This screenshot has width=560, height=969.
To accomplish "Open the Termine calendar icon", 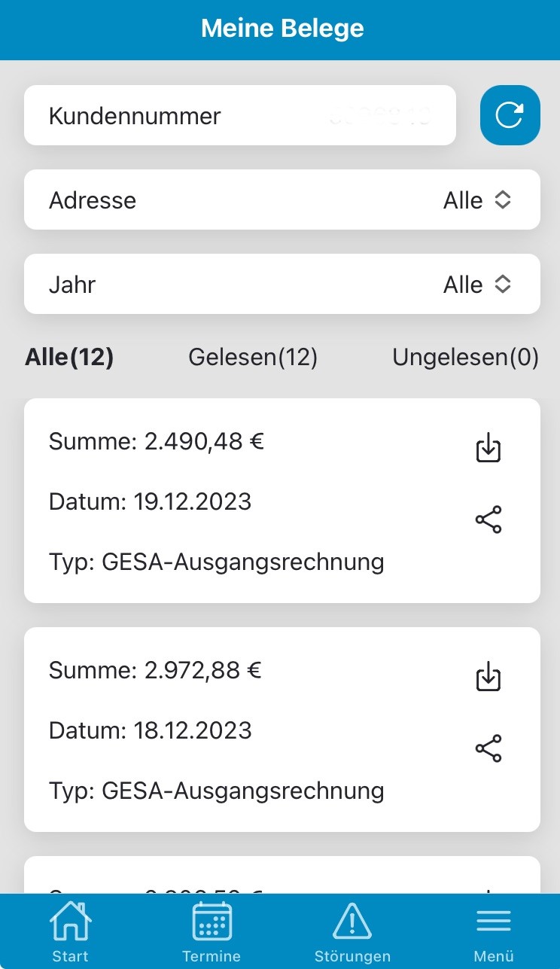I will tap(212, 931).
